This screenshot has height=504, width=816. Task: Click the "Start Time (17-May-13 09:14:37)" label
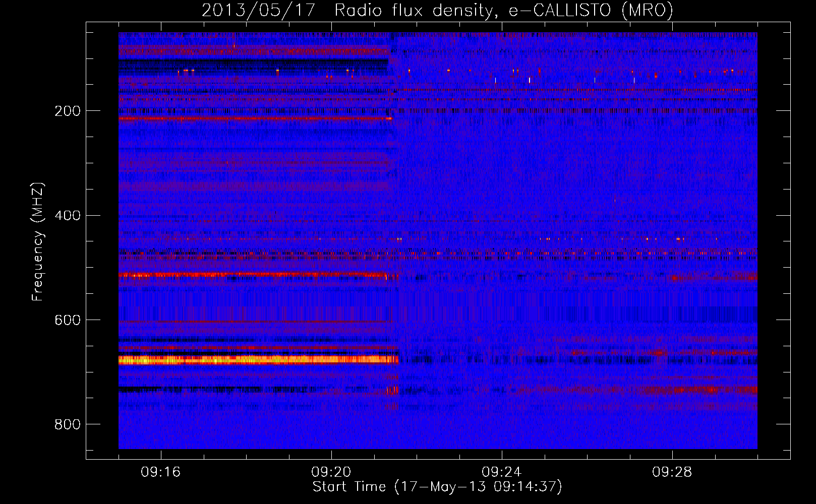click(437, 487)
